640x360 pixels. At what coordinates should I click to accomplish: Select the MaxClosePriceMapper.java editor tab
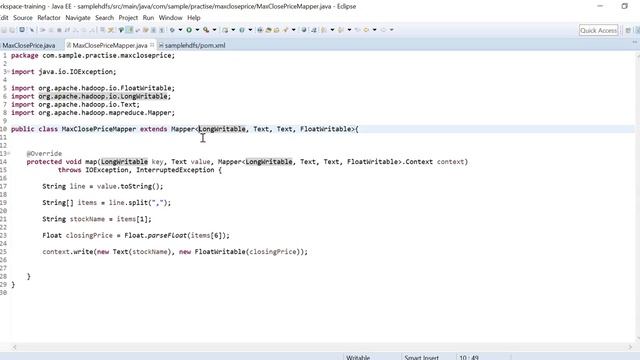click(x=110, y=45)
